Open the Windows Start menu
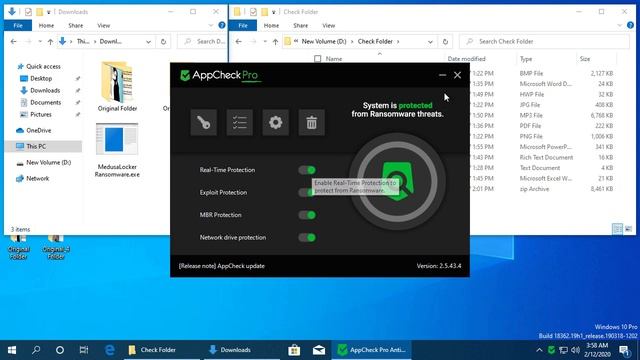Image resolution: width=640 pixels, height=360 pixels. 12,350
